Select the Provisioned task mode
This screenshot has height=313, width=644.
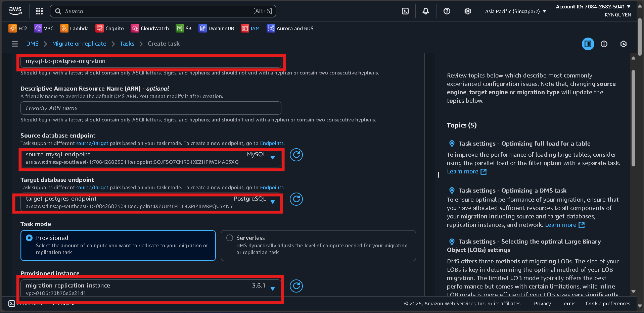[x=29, y=238]
